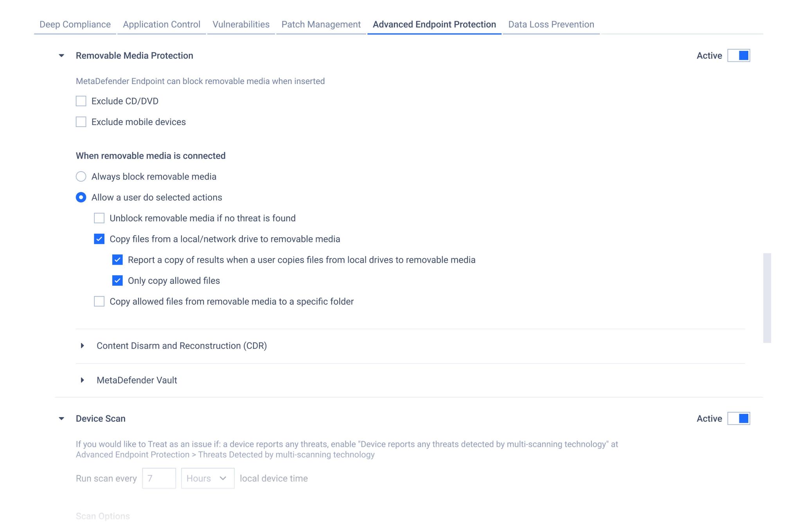798x532 pixels.
Task: Check Unblock removable media if no threat found
Action: pyautogui.click(x=99, y=218)
